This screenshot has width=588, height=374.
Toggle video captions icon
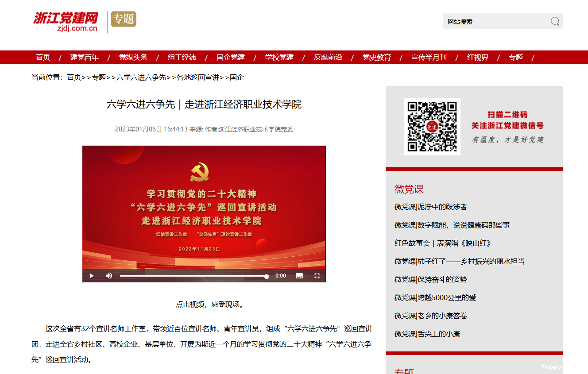coord(299,276)
